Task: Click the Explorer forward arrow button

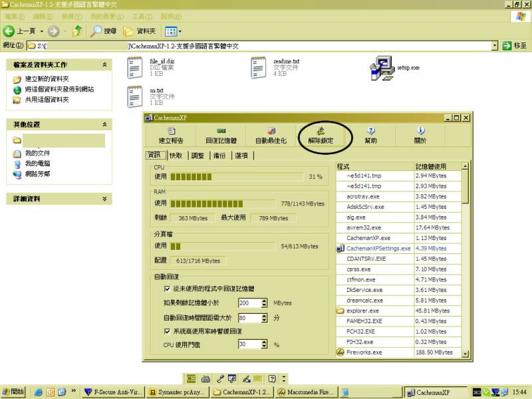Action: (53, 31)
